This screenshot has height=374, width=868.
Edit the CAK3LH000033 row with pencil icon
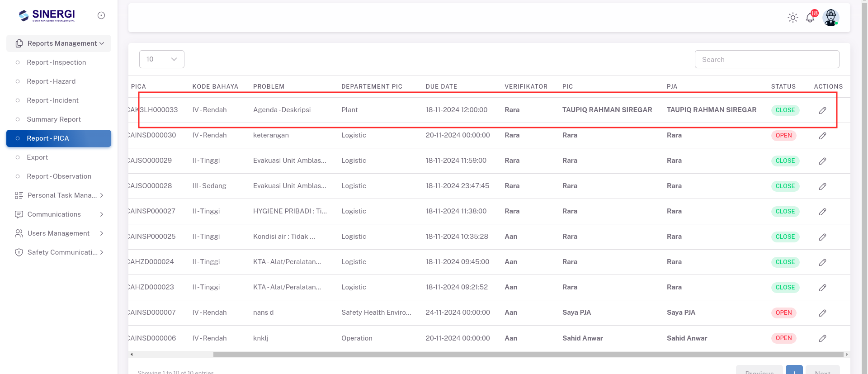point(822,110)
